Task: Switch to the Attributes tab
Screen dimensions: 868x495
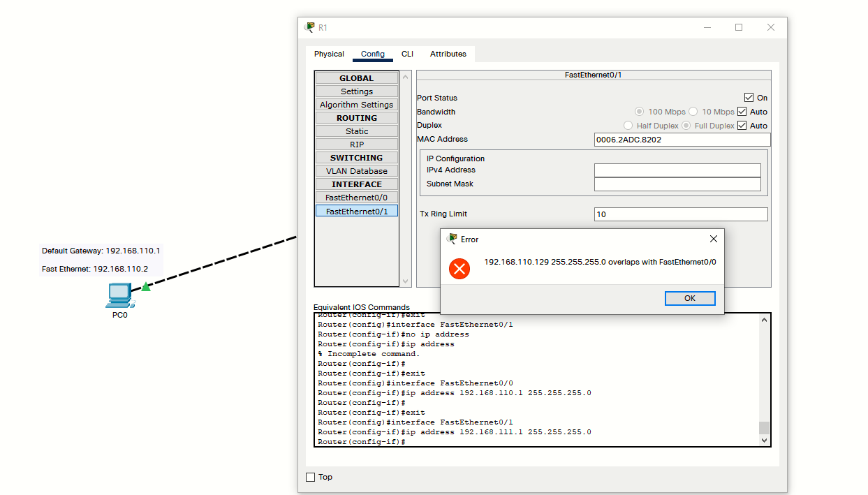Action: coord(448,54)
